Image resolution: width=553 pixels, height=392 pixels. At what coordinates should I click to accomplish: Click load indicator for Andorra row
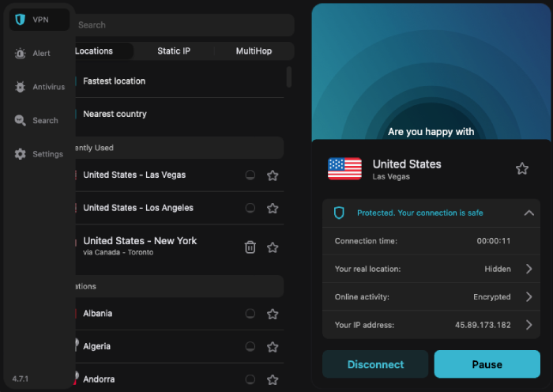click(x=250, y=379)
